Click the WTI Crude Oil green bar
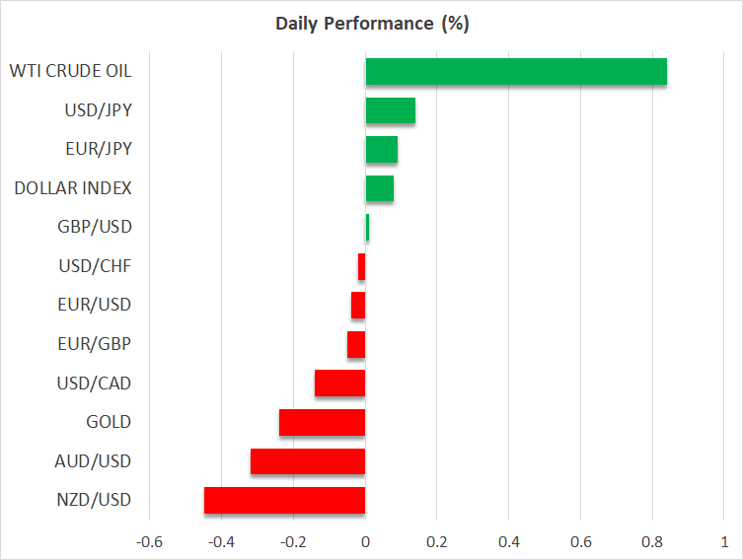This screenshot has height=560, width=743. (x=516, y=72)
